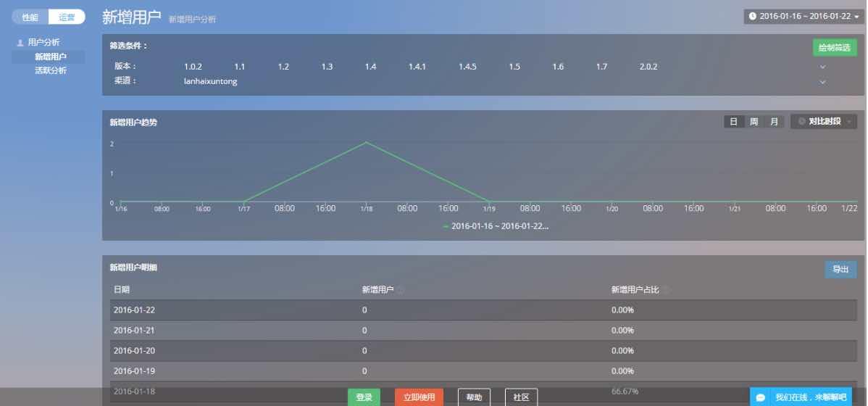Image resolution: width=868 pixels, height=406 pixels.
Task: Select 活跃分析 in sidebar
Action: [51, 70]
